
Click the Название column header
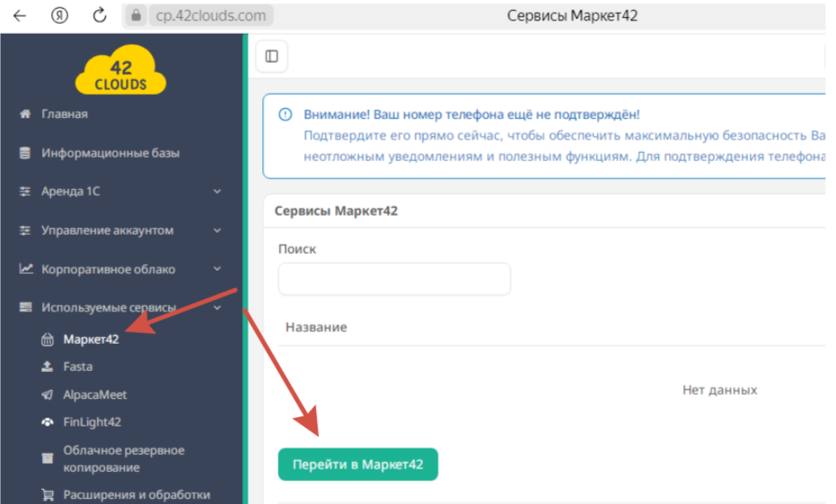point(316,327)
